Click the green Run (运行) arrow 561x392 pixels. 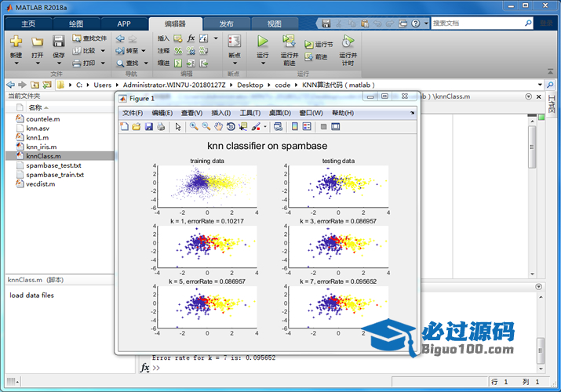tap(263, 42)
